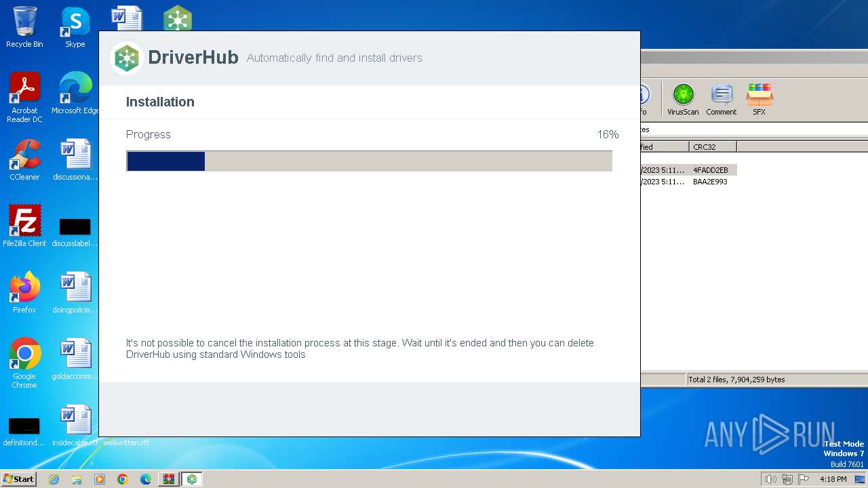The width and height of the screenshot is (868, 488).
Task: Launch Chrome from taskbar
Action: point(123,479)
